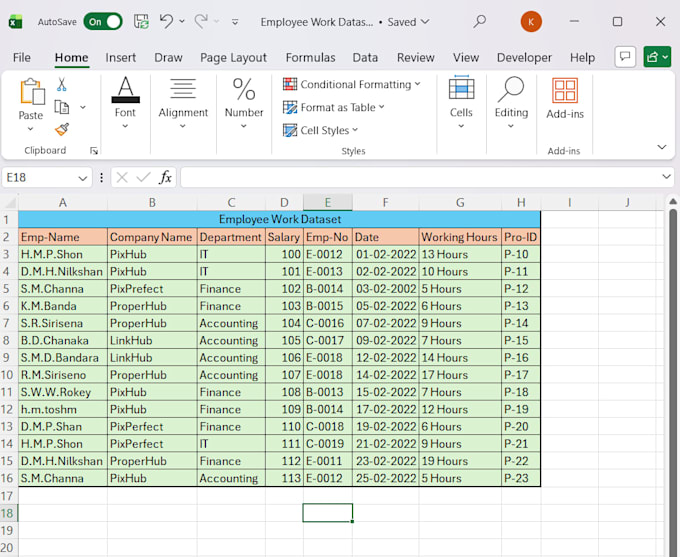Select row 18 header
Viewport: 680px width, 557px height.
(7, 513)
